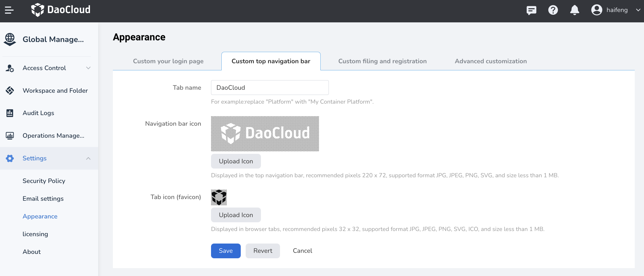This screenshot has height=276, width=644.
Task: Open the help question mark icon
Action: (x=553, y=10)
